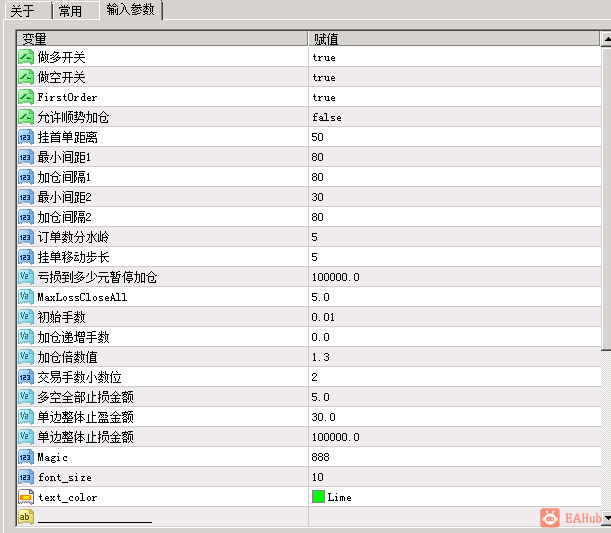Select value 80 of 最小间距1
The image size is (611, 533).
tap(317, 157)
